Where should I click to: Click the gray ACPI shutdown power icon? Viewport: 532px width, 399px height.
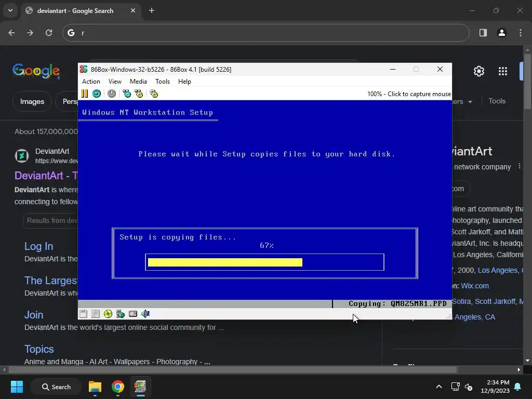pyautogui.click(x=112, y=94)
